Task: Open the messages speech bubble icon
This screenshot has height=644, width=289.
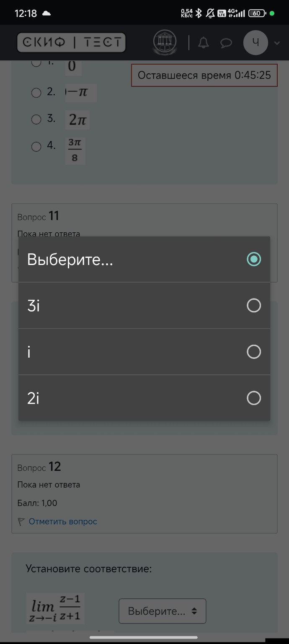Action: 226,43
